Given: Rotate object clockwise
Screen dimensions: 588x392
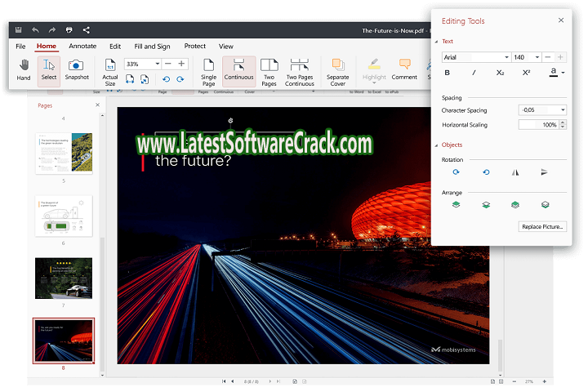Looking at the screenshot, I should [x=456, y=172].
